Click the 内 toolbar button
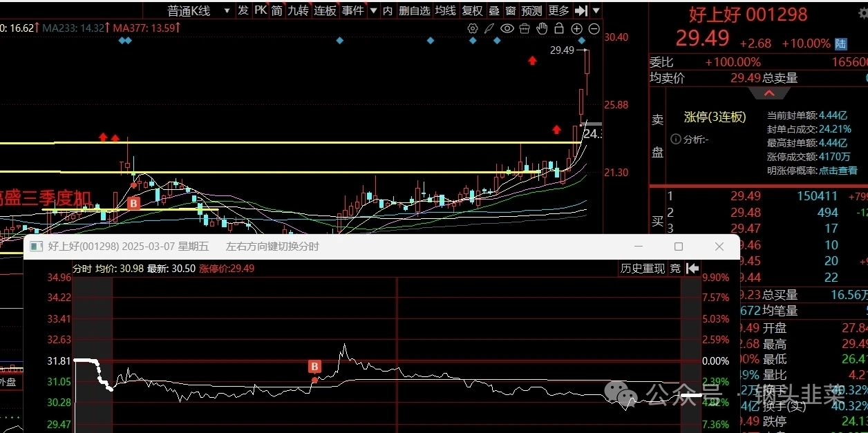This screenshot has width=868, height=433. [388, 10]
